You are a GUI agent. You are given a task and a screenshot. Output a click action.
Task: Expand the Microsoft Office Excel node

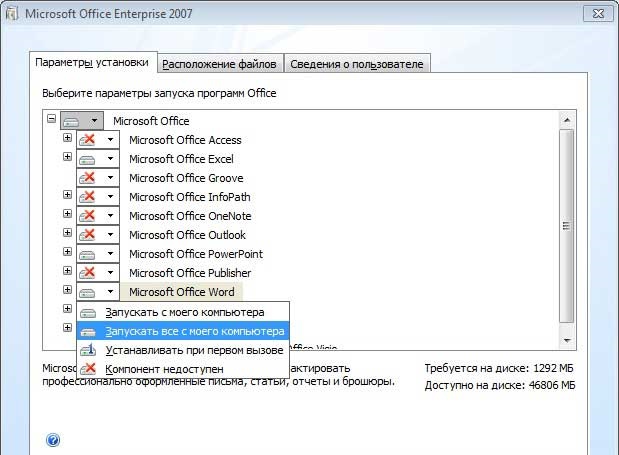tap(68, 156)
